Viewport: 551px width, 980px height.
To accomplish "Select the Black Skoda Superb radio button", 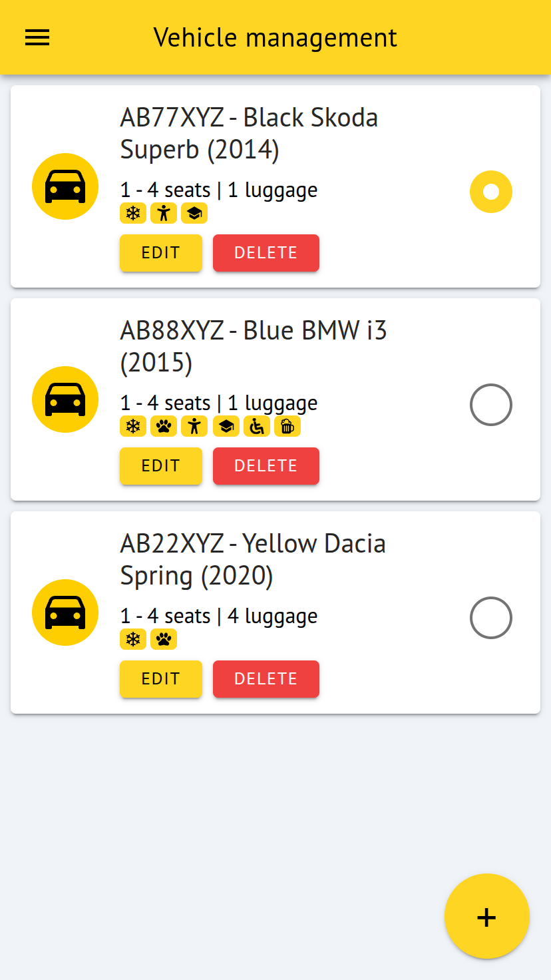I will 491,192.
